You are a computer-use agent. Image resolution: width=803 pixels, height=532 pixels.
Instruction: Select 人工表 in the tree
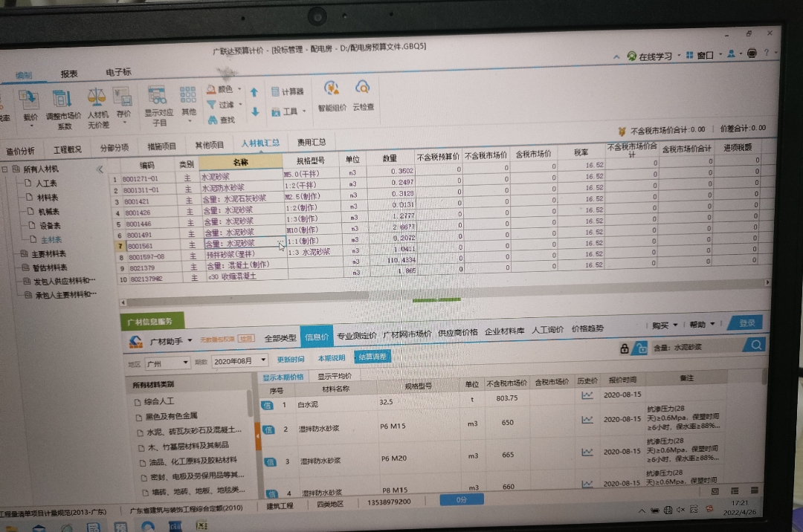(46, 183)
